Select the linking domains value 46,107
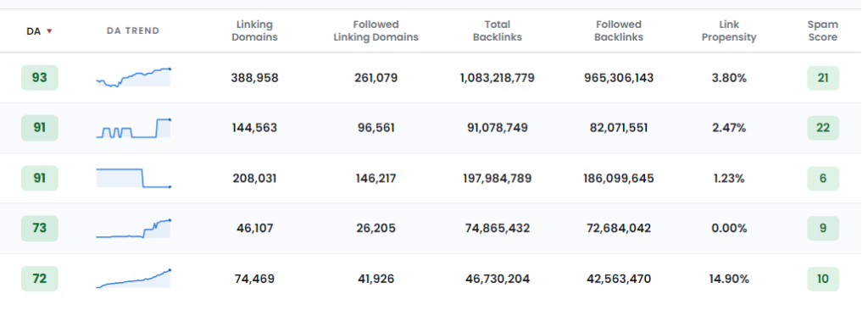 coord(254,228)
